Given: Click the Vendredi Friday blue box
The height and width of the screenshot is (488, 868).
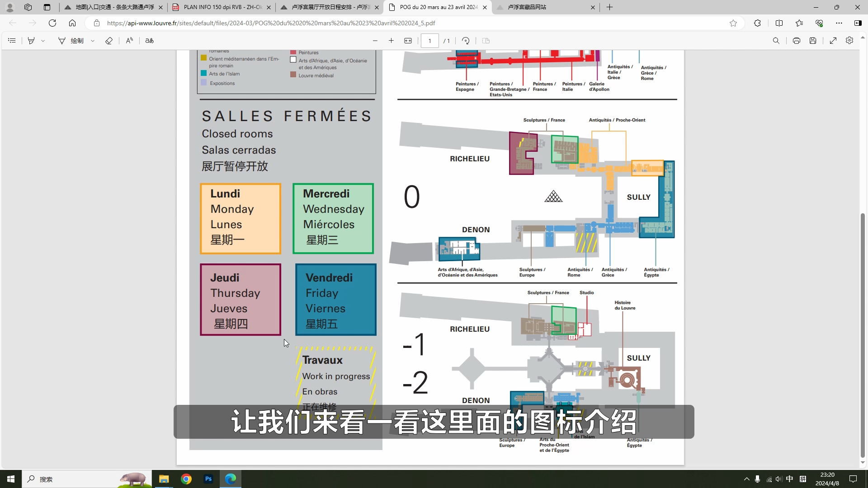Looking at the screenshot, I should (336, 300).
